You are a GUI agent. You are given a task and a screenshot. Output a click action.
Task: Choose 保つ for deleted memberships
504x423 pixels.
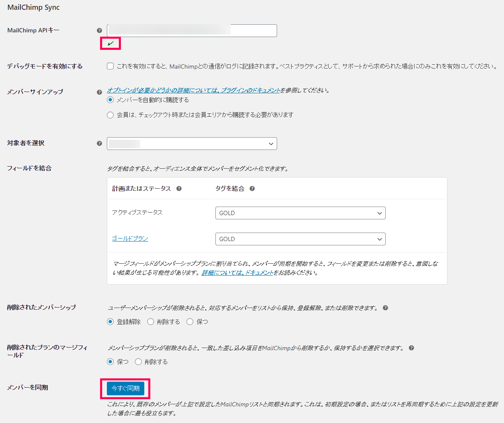point(190,322)
